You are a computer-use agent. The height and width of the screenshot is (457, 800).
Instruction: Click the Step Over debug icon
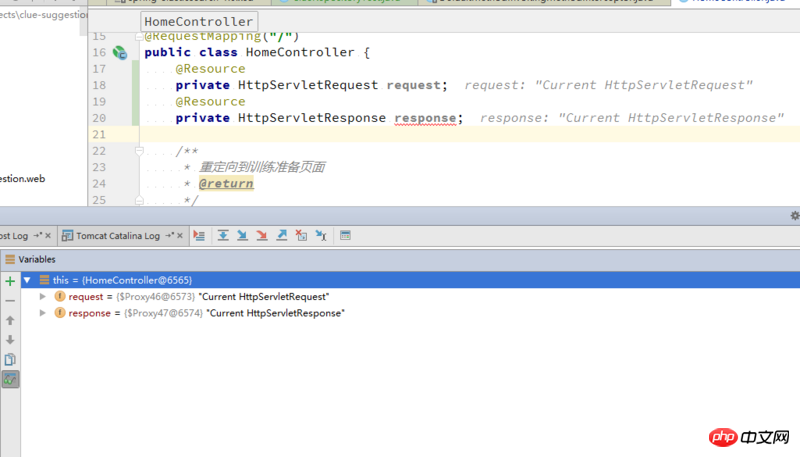pyautogui.click(x=223, y=236)
